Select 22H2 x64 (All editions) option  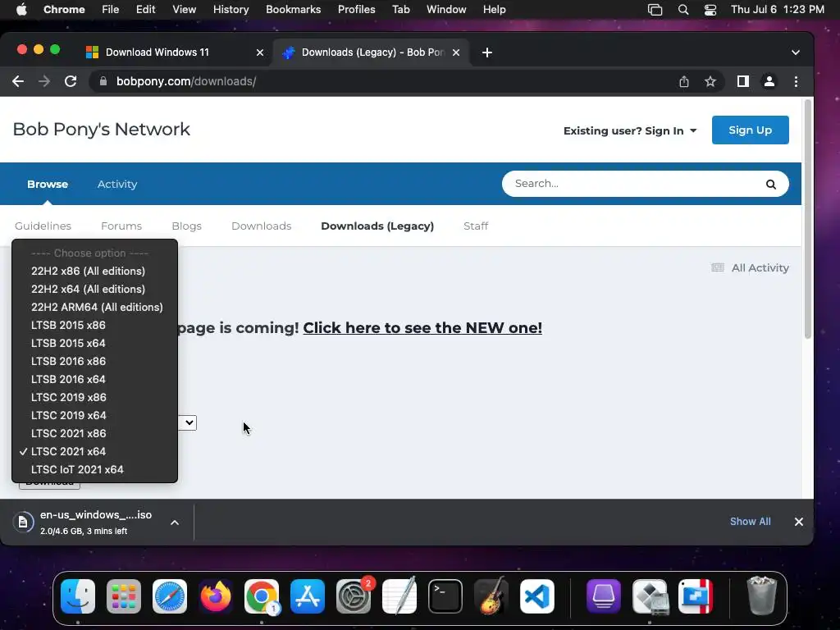point(95,290)
